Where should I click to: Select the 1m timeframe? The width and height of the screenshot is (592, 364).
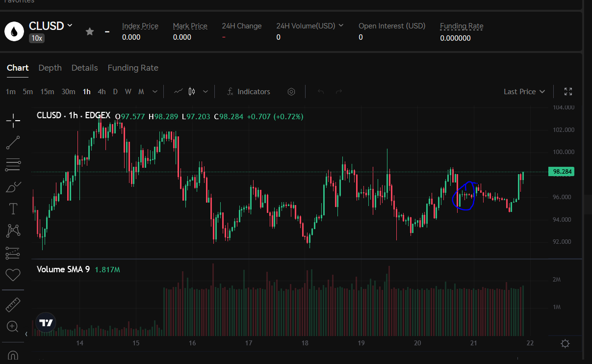pyautogui.click(x=11, y=92)
